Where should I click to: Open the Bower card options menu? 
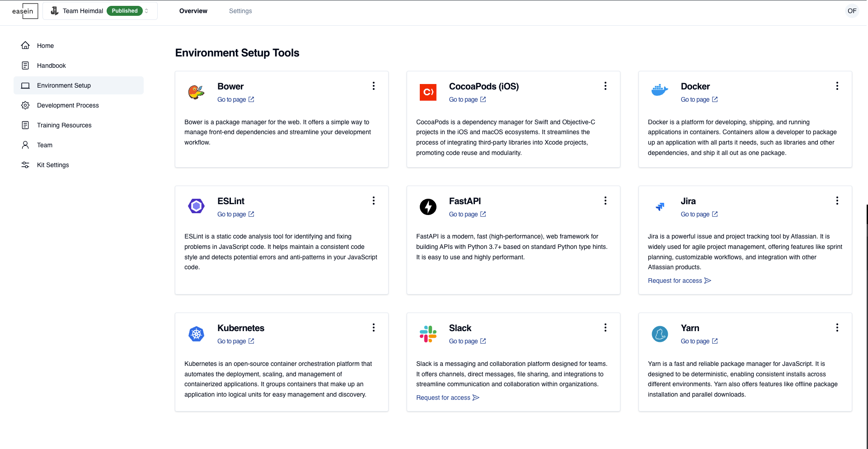(x=373, y=86)
